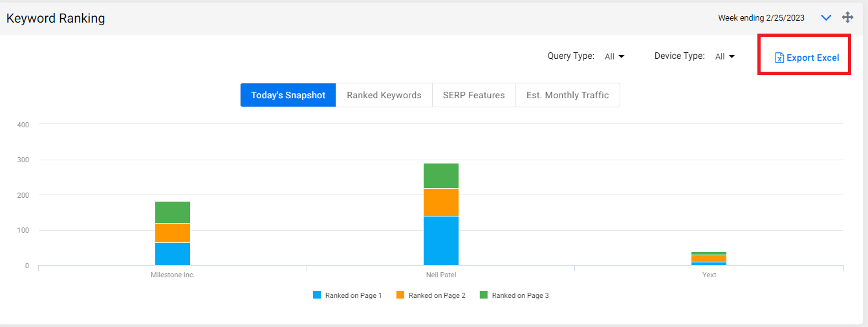The height and width of the screenshot is (327, 868).
Task: Toggle the Ranked on Page 3 legend swatch
Action: [484, 295]
